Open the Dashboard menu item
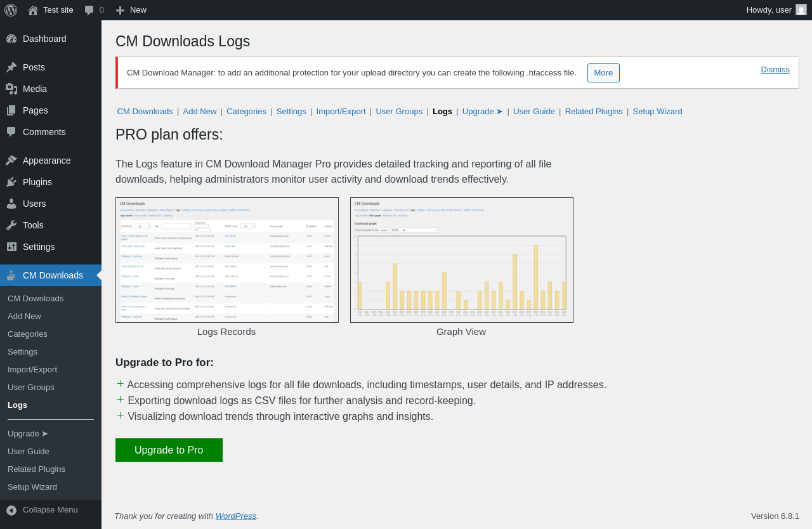The image size is (812, 529). tap(51, 39)
